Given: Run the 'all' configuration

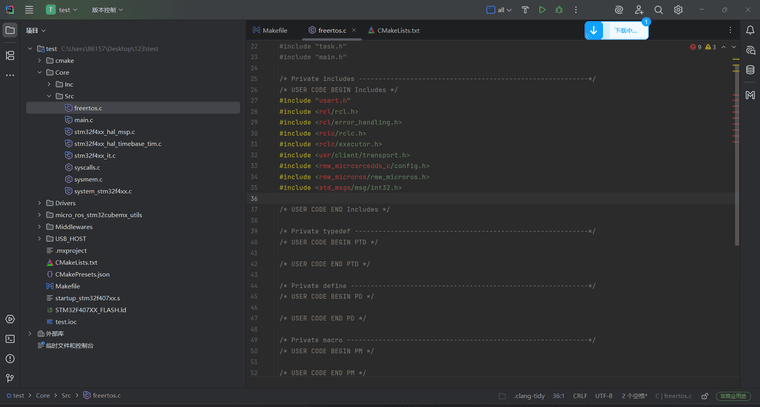Looking at the screenshot, I should (542, 10).
